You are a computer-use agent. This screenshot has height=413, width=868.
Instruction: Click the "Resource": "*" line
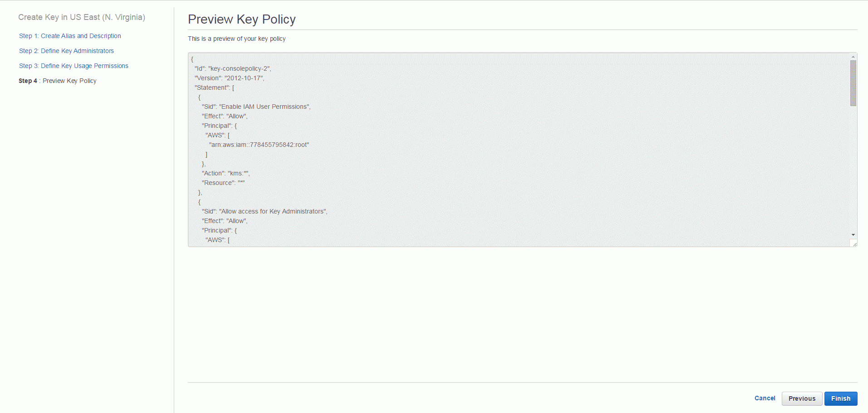(223, 183)
